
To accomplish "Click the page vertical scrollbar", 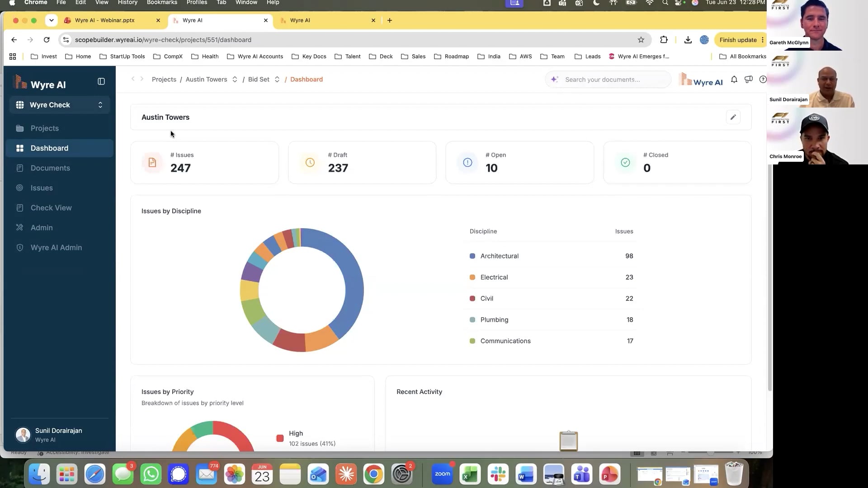I will coord(770,278).
